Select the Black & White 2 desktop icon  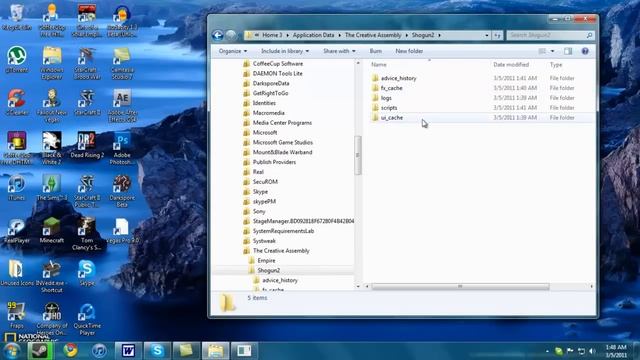pos(52,148)
